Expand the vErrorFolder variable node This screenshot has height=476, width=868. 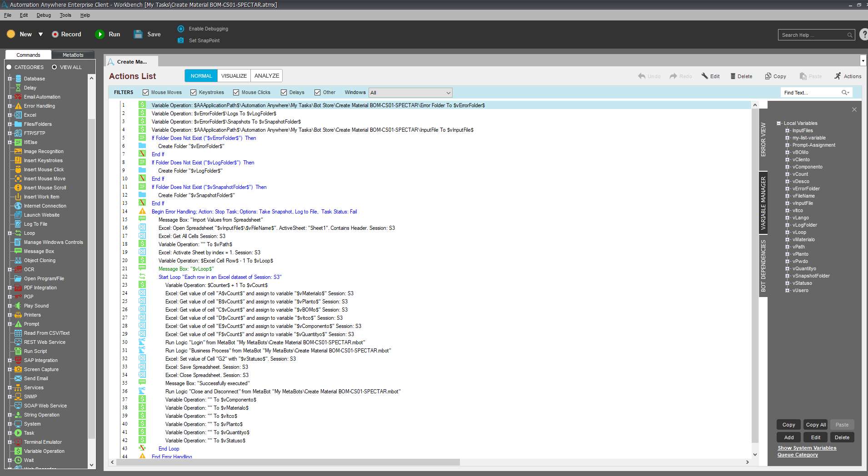[x=788, y=189]
